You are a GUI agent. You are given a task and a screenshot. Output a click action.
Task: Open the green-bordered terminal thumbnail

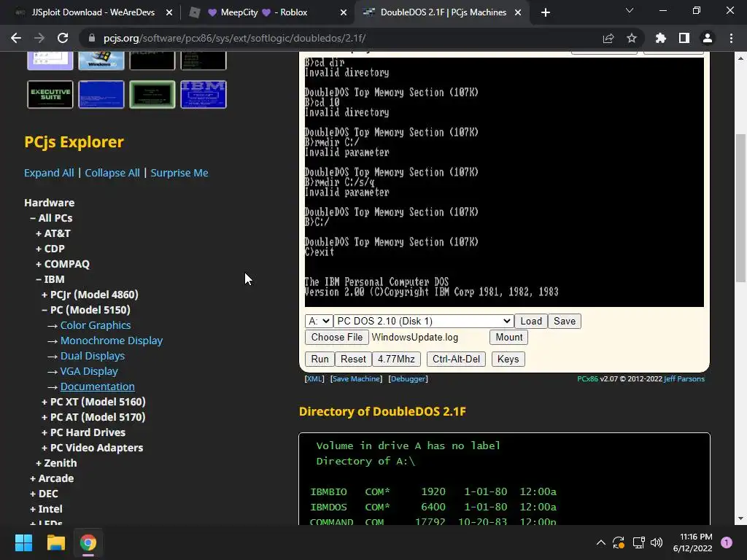(x=152, y=94)
